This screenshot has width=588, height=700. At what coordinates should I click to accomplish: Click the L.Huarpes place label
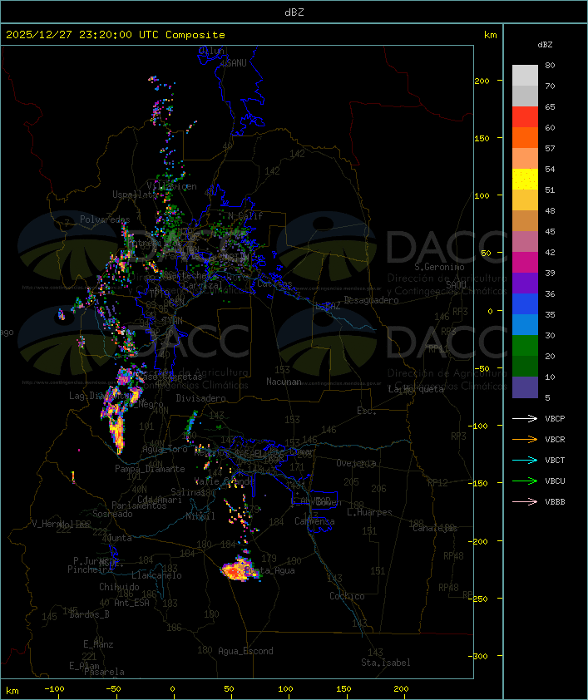click(x=369, y=512)
